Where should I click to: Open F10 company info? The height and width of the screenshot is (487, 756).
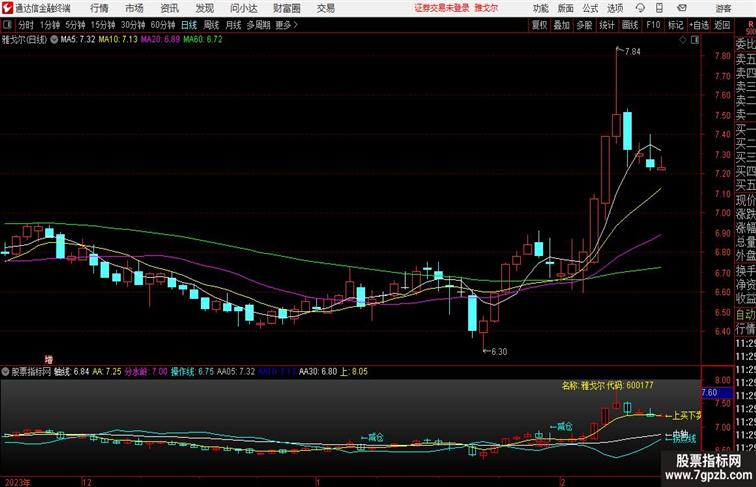tap(653, 25)
